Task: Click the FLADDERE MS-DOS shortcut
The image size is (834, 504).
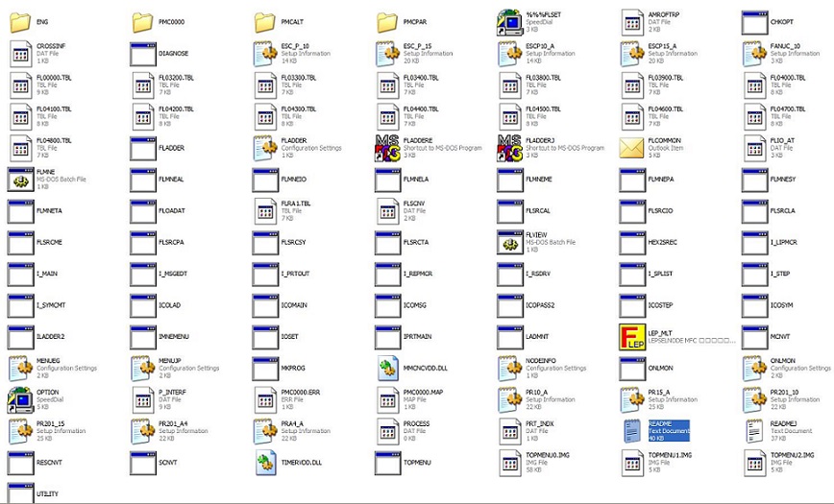Action: [388, 147]
